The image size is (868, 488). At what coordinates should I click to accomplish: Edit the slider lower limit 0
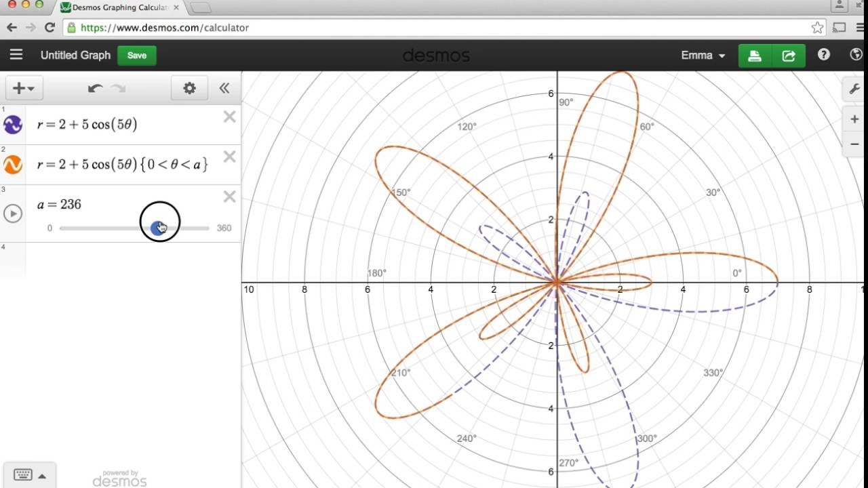(50, 228)
